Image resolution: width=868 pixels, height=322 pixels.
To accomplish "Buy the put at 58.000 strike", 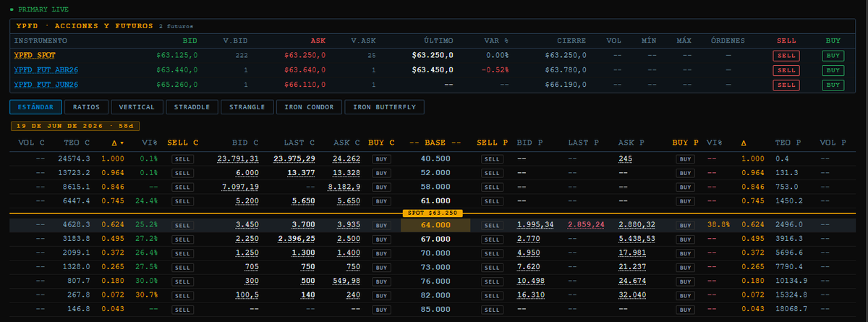I will coord(685,186).
